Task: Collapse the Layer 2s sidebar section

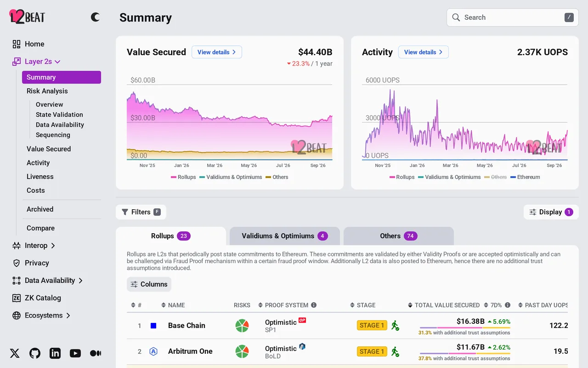Action: pyautogui.click(x=57, y=62)
